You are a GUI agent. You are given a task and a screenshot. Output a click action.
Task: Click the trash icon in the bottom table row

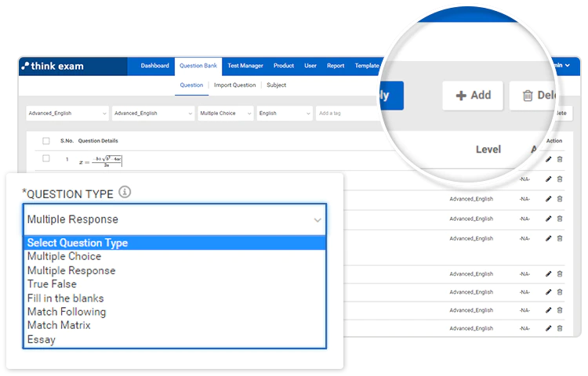pyautogui.click(x=560, y=328)
